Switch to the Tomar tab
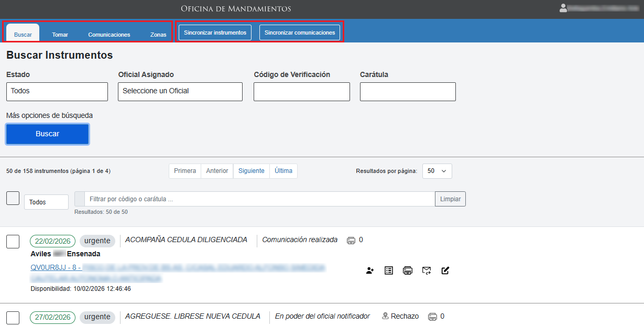This screenshot has height=326, width=644. point(60,35)
